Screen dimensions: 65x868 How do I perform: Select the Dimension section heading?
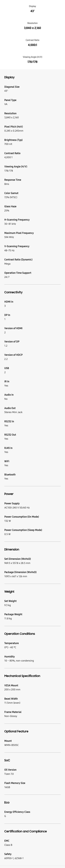[x=12, y=549]
